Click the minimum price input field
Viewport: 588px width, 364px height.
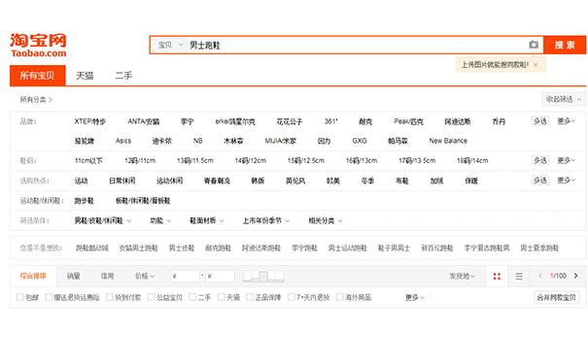tap(185, 276)
